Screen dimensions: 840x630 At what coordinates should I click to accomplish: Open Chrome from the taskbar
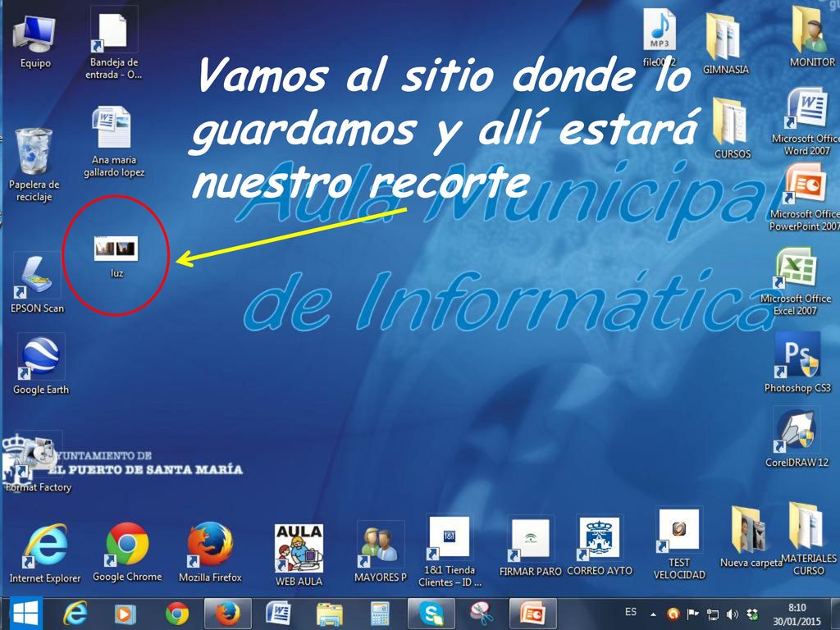coord(177,614)
